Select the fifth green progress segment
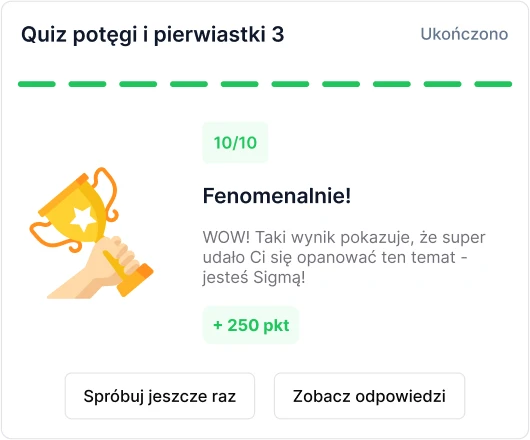 click(239, 84)
